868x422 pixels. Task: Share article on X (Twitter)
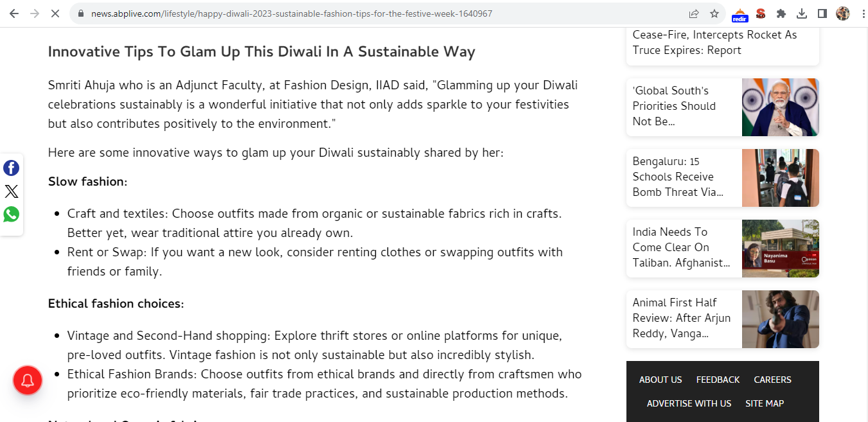tap(12, 191)
